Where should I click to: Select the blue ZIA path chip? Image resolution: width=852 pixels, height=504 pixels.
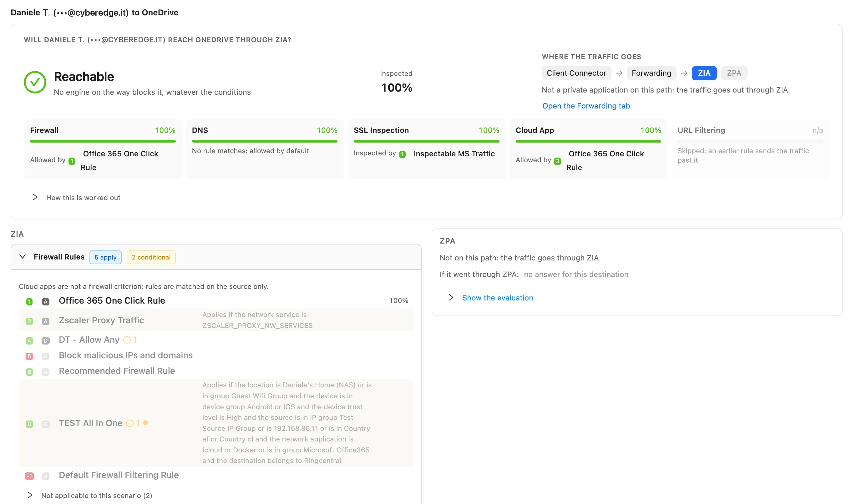tap(704, 73)
